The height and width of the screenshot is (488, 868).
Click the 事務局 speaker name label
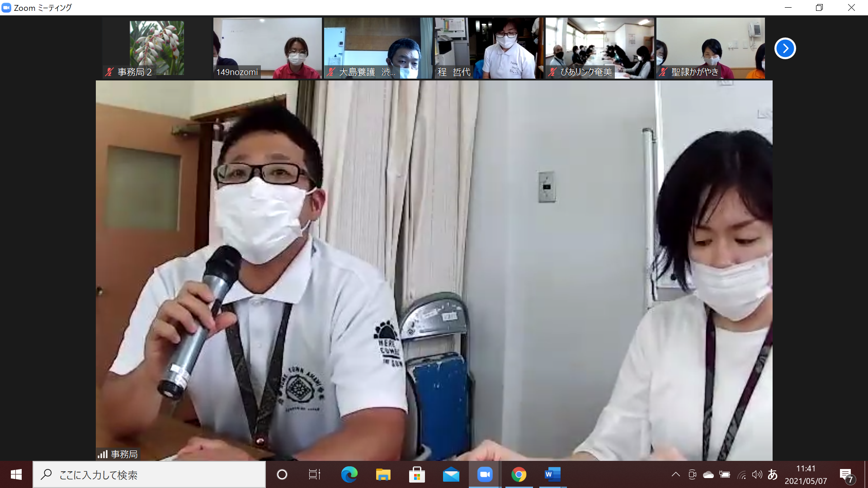point(124,454)
